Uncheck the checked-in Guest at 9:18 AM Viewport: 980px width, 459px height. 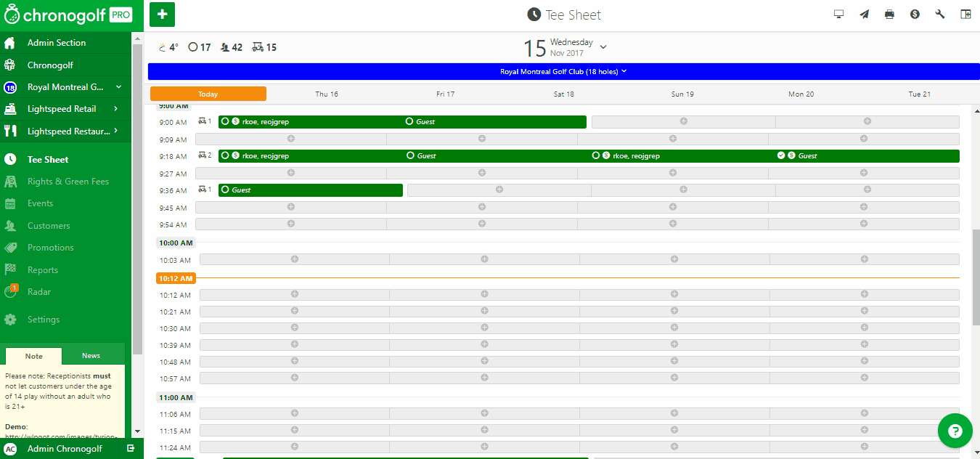[x=781, y=155]
